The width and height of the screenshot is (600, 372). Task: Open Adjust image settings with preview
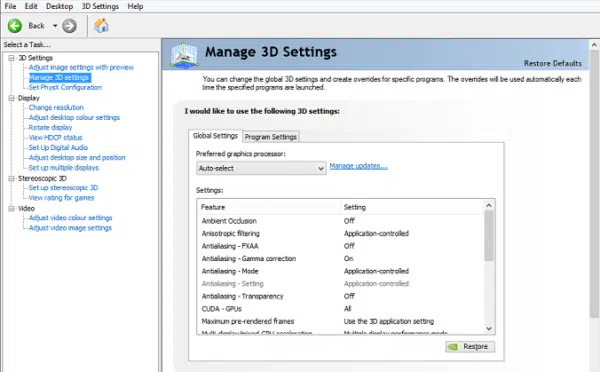(81, 67)
